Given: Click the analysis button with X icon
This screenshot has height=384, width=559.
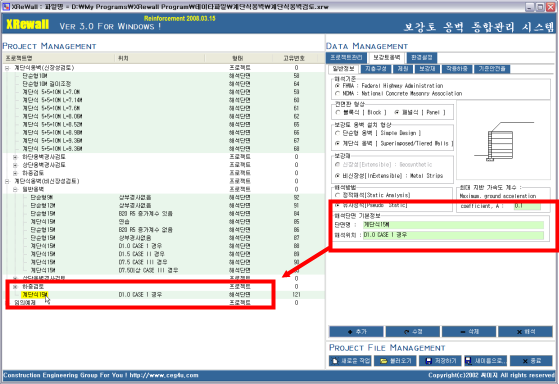Looking at the screenshot, I should point(525,332).
